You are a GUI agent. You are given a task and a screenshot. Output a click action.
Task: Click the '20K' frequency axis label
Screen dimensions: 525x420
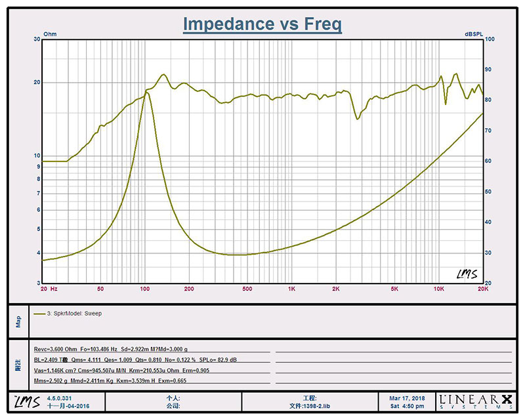tap(482, 289)
